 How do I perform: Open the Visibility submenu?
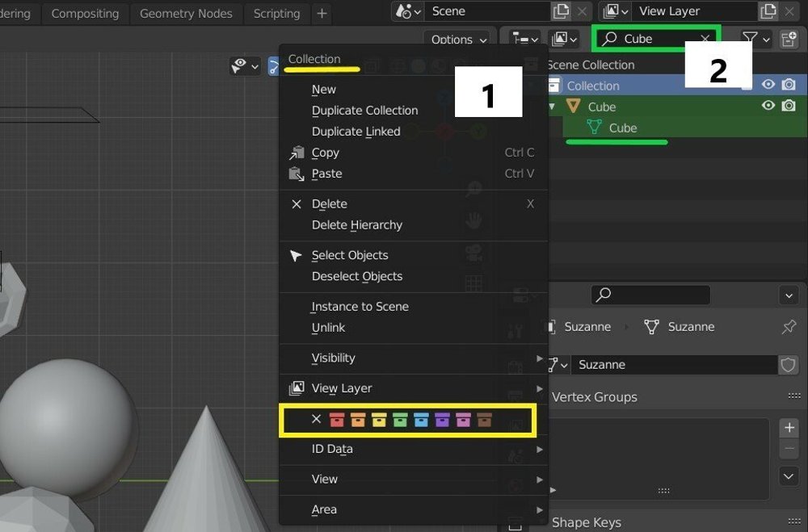pyautogui.click(x=333, y=358)
